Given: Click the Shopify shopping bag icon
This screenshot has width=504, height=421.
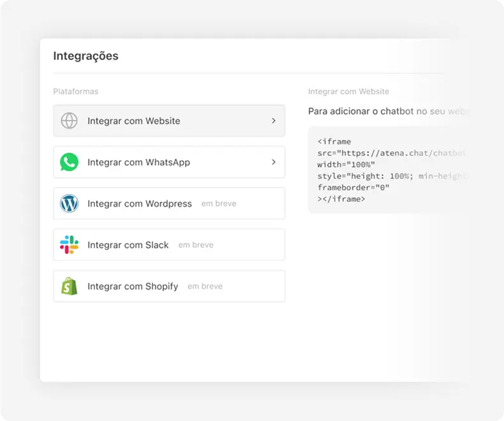Looking at the screenshot, I should pos(69,286).
